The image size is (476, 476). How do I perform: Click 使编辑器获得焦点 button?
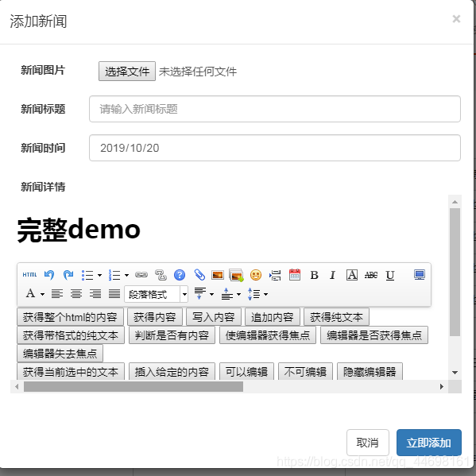coord(268,335)
